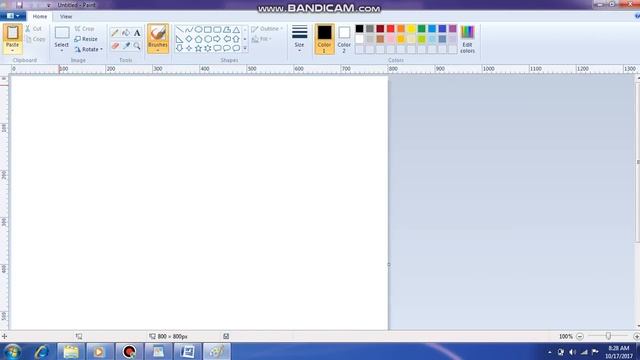
Task: Choose the Five-point star shape
Action: (198, 48)
